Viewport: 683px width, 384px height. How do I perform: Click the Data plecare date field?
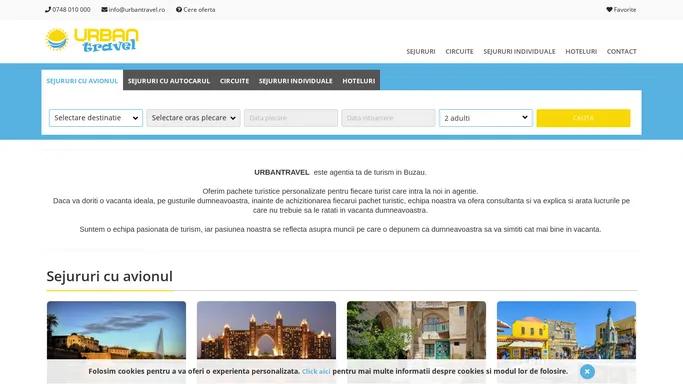click(x=291, y=118)
